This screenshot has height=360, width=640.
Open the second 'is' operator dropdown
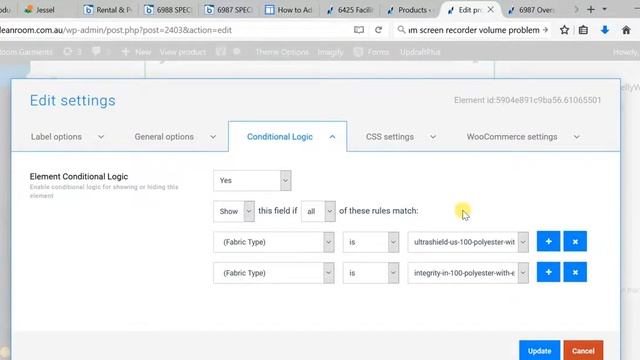pos(371,273)
